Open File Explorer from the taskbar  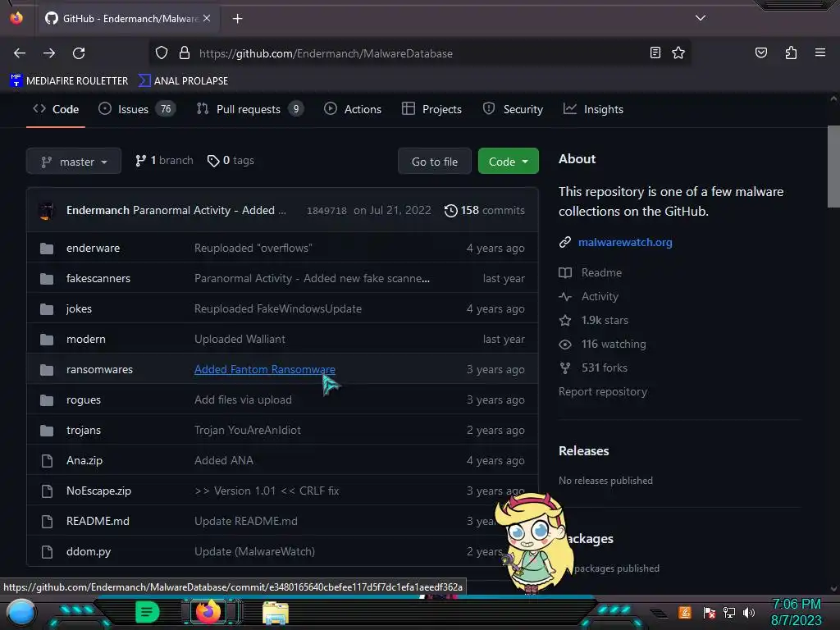coord(276,612)
